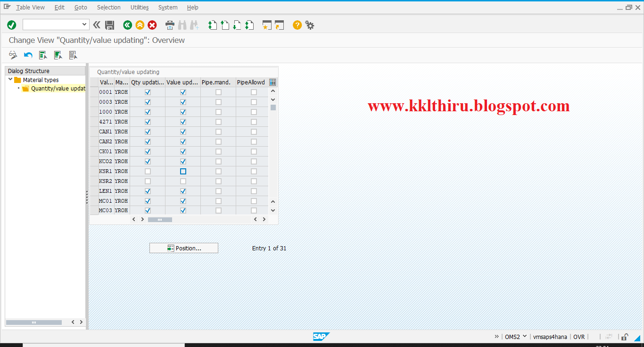Click the Customize Local Layout gear icon
Screen dimensions: 644x347
310,25
